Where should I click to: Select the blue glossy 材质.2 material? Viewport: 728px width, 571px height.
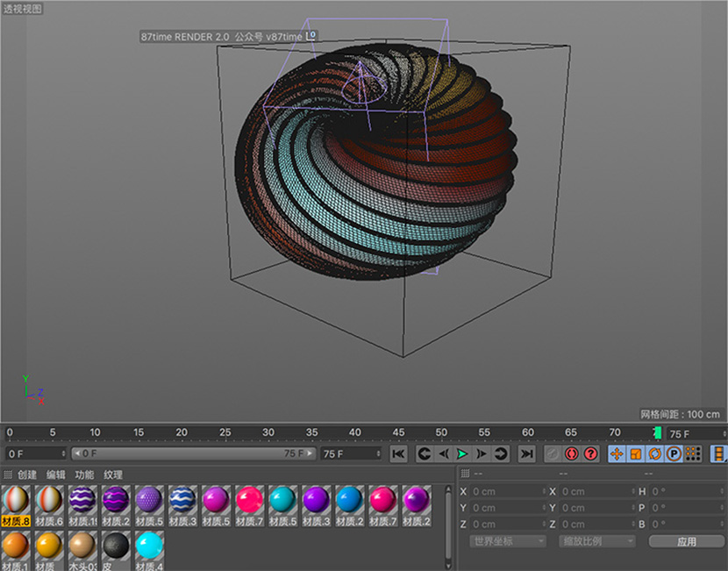coord(350,505)
